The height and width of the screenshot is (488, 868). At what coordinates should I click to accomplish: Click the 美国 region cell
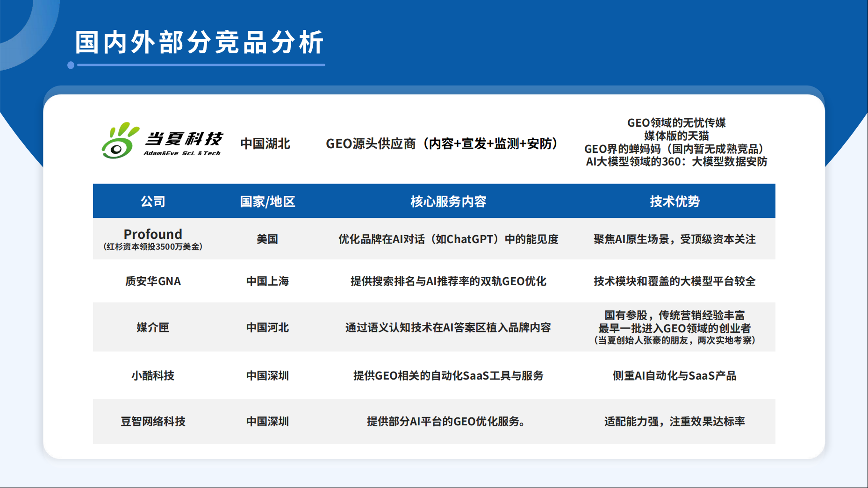click(267, 239)
